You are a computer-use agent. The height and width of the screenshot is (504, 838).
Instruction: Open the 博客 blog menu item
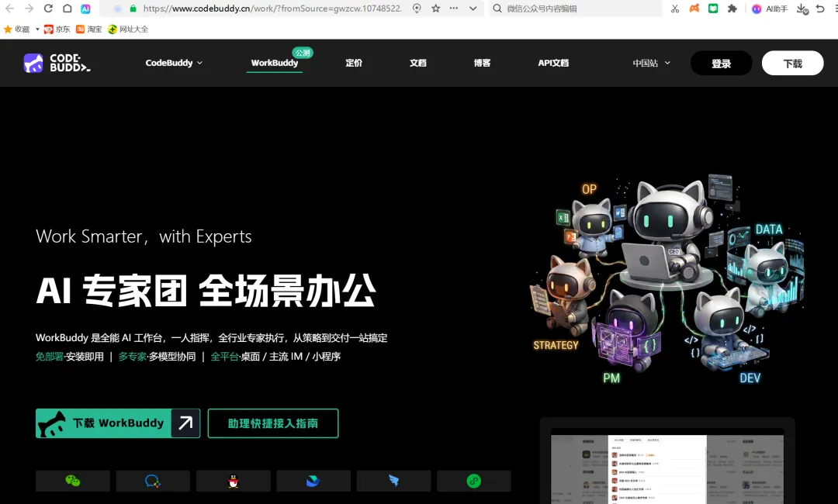(x=482, y=63)
